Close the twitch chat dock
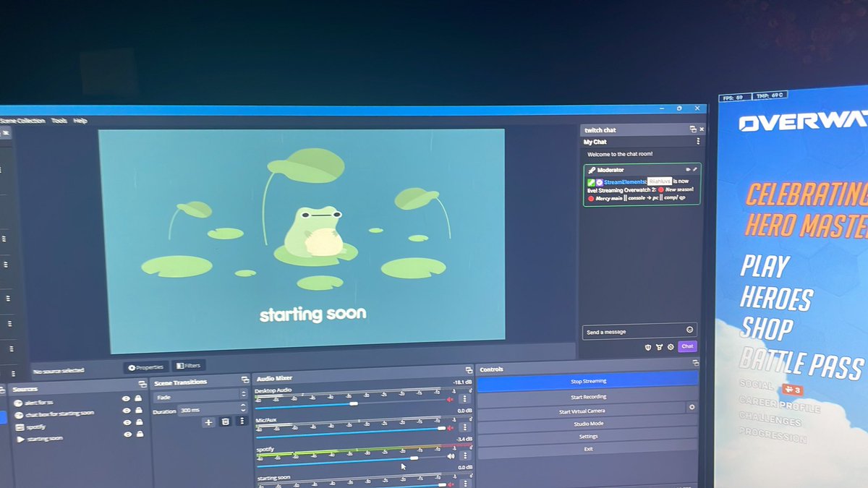This screenshot has height=488, width=868. 701,129
